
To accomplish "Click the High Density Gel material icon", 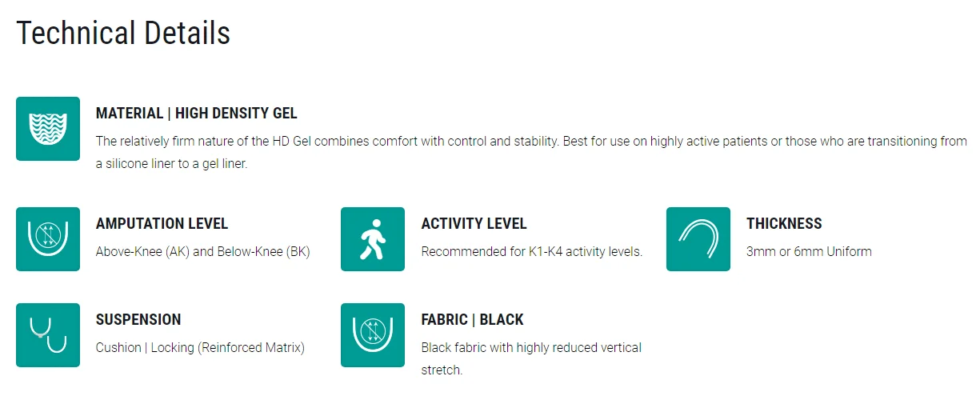I will coord(48,129).
